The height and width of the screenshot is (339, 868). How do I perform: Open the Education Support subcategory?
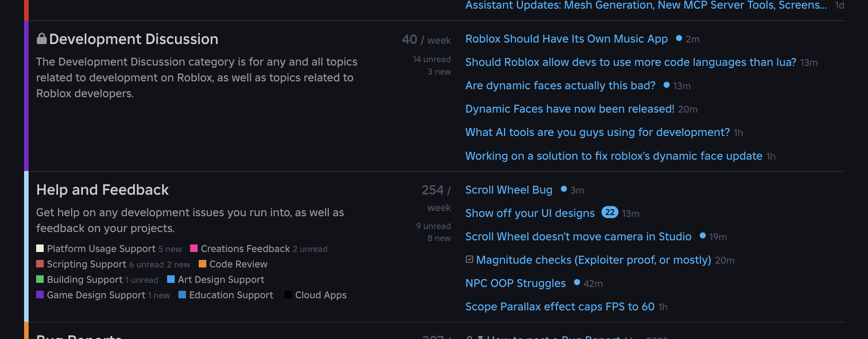tap(231, 295)
